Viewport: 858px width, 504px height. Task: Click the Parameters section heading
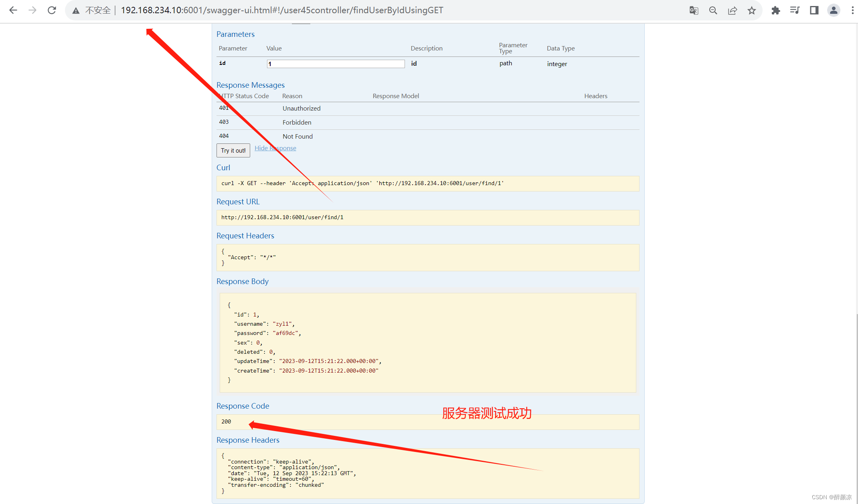[x=235, y=34]
